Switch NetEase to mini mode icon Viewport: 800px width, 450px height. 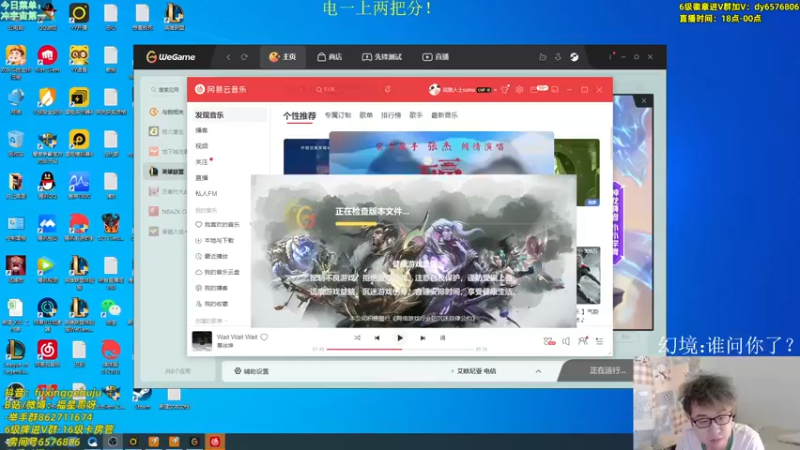[555, 89]
